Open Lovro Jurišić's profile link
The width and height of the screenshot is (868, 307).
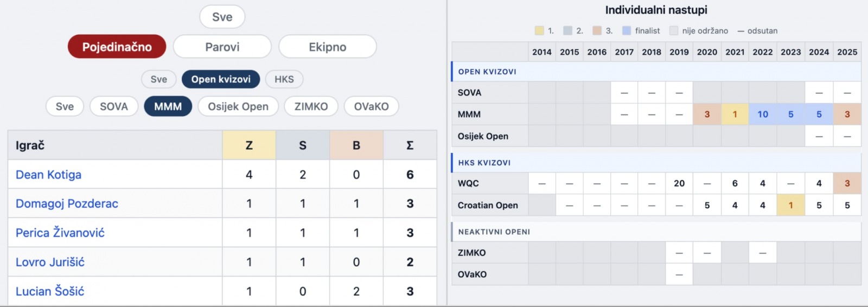(x=50, y=262)
